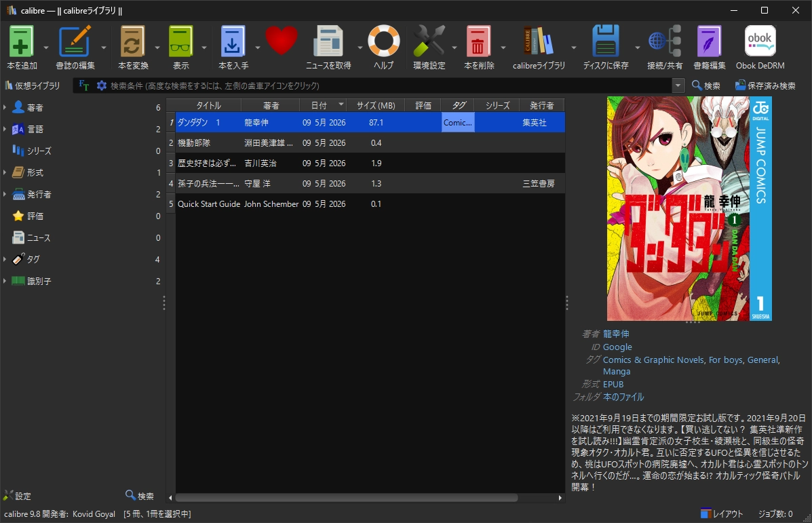The image size is (812, 523).
Task: Click the 設定 button below tag browser
Action: 17,496
